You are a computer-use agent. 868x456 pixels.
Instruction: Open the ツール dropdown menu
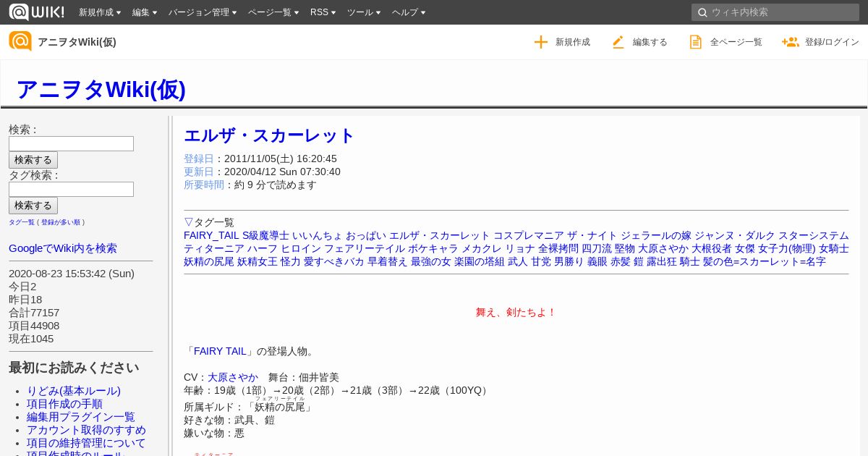coord(364,12)
